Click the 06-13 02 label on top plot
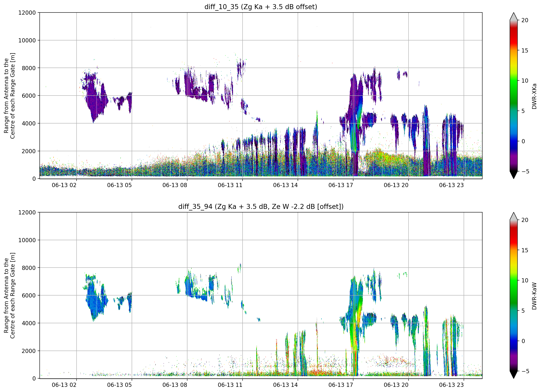The height and width of the screenshot is (392, 541). [x=64, y=185]
